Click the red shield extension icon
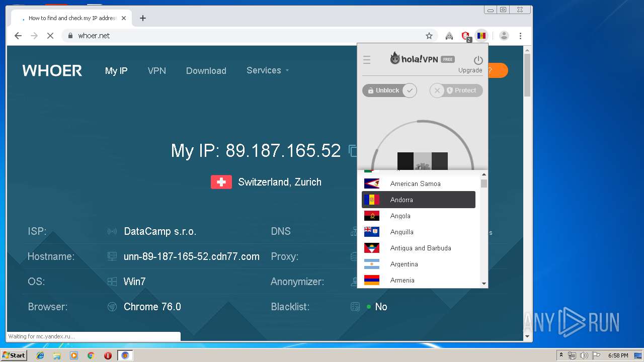 pos(465,36)
